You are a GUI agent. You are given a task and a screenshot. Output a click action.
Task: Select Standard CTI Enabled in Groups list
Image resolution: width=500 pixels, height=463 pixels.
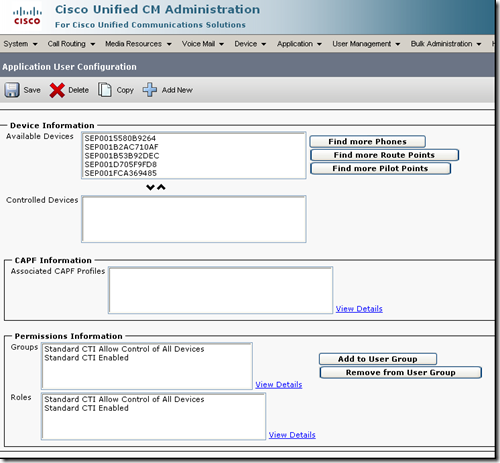pos(86,358)
